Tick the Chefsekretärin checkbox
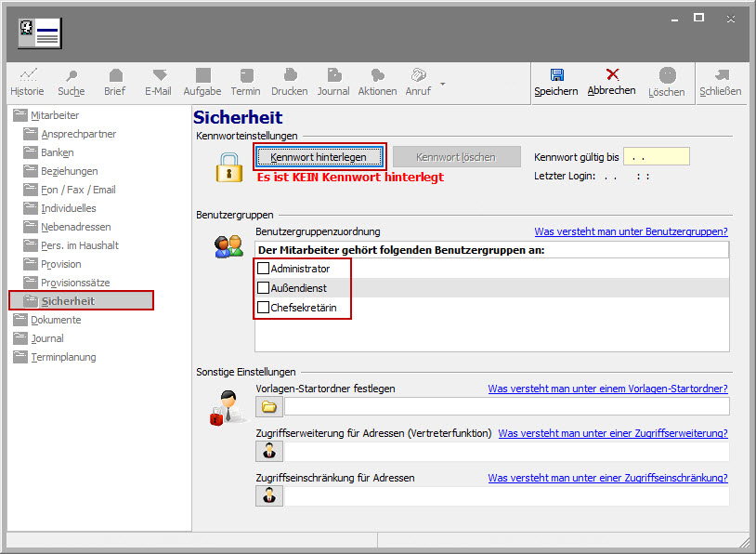This screenshot has height=554, width=756. (x=264, y=308)
